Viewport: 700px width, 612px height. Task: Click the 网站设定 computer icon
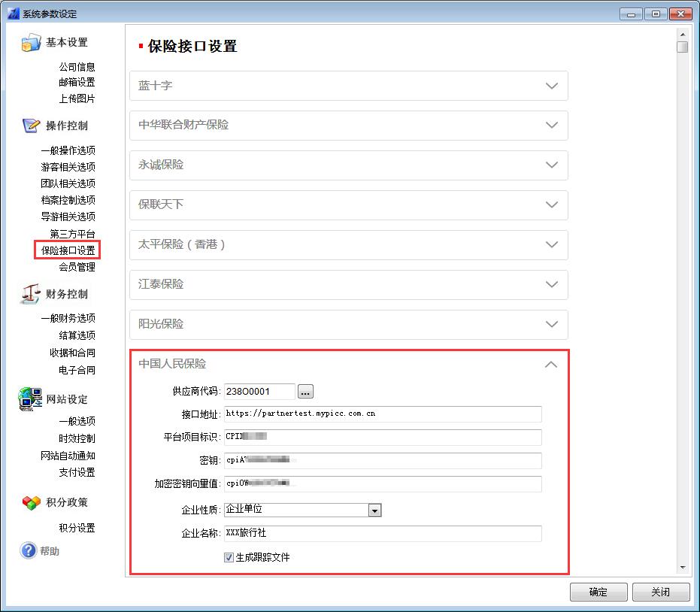tap(30, 399)
